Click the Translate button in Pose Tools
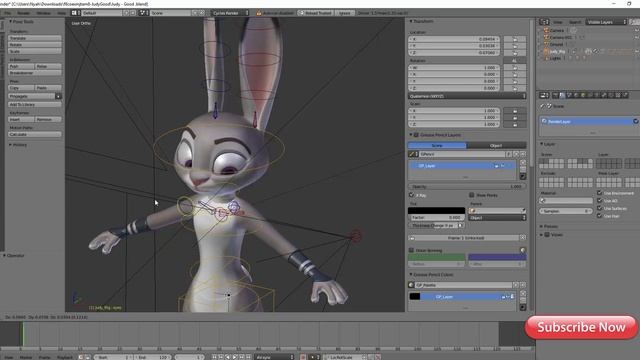 click(x=35, y=38)
